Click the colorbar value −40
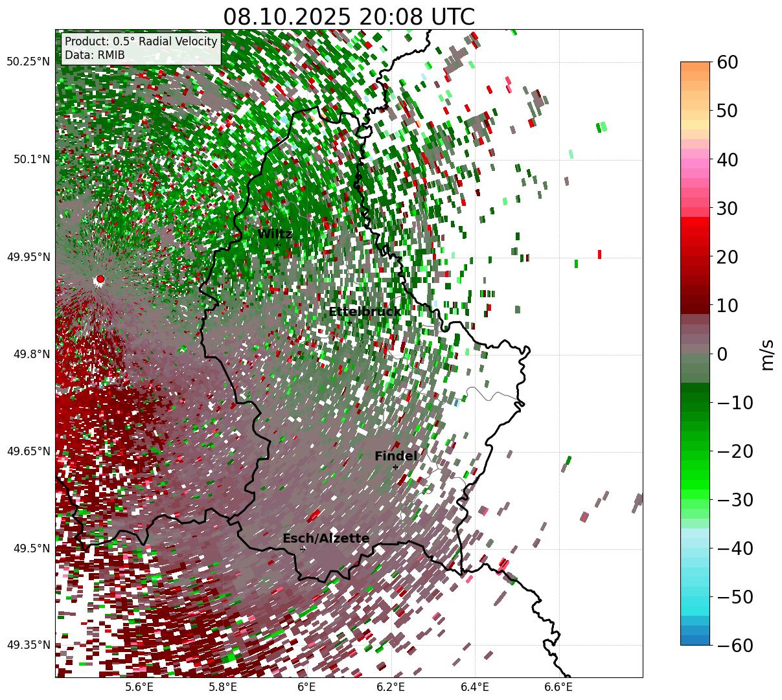 point(735,548)
